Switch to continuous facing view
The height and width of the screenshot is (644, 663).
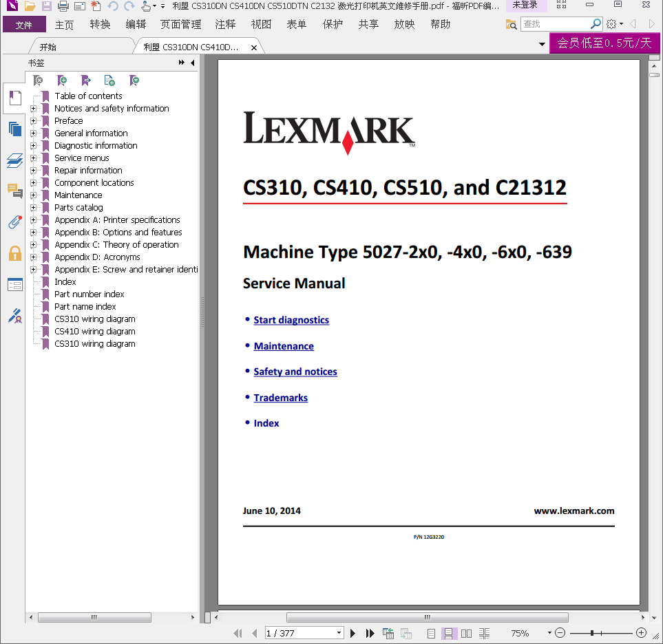(484, 634)
